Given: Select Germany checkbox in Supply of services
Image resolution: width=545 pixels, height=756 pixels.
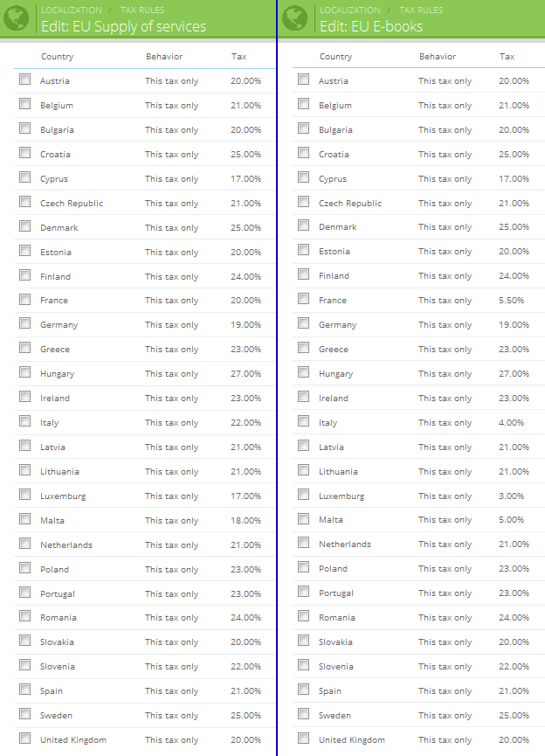Looking at the screenshot, I should pyautogui.click(x=25, y=323).
